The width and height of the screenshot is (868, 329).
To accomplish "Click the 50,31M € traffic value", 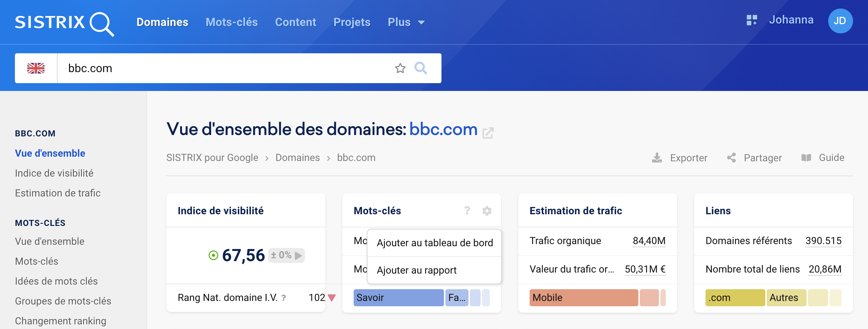I will [x=645, y=269].
